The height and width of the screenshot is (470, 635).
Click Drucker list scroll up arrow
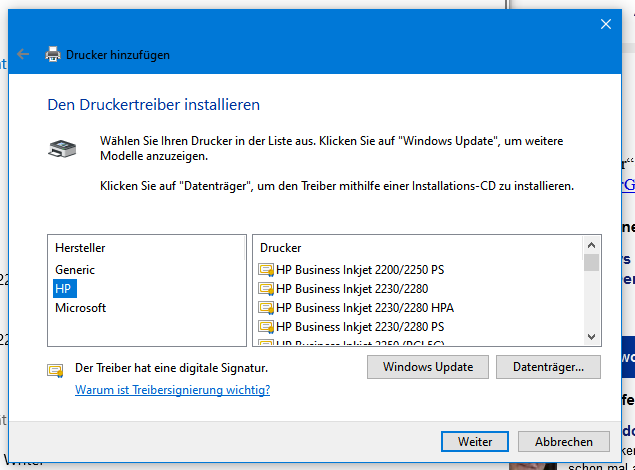[x=591, y=245]
